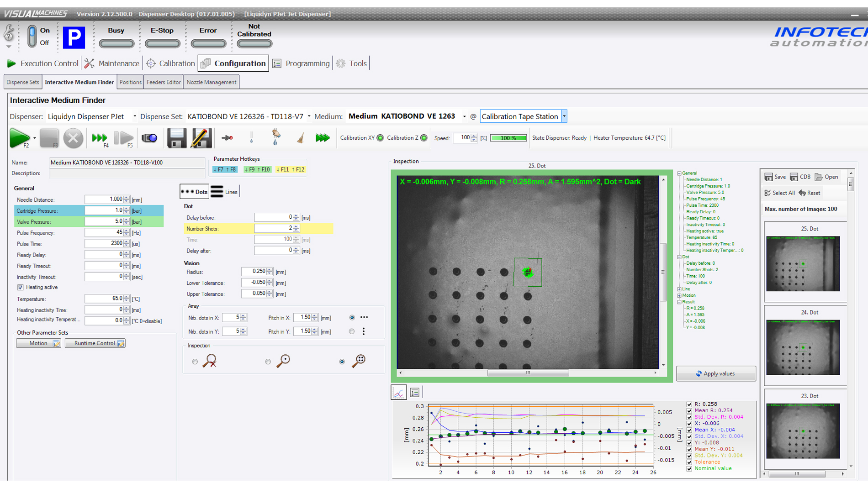Click the green triple-arrow icon beside the broom
Image resolution: width=868 pixels, height=488 pixels.
coord(323,137)
